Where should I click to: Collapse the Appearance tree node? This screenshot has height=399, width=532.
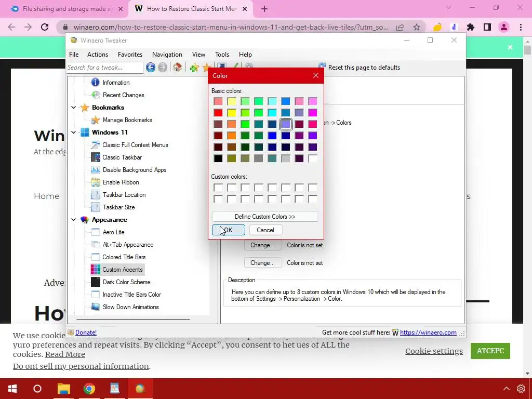(74, 220)
